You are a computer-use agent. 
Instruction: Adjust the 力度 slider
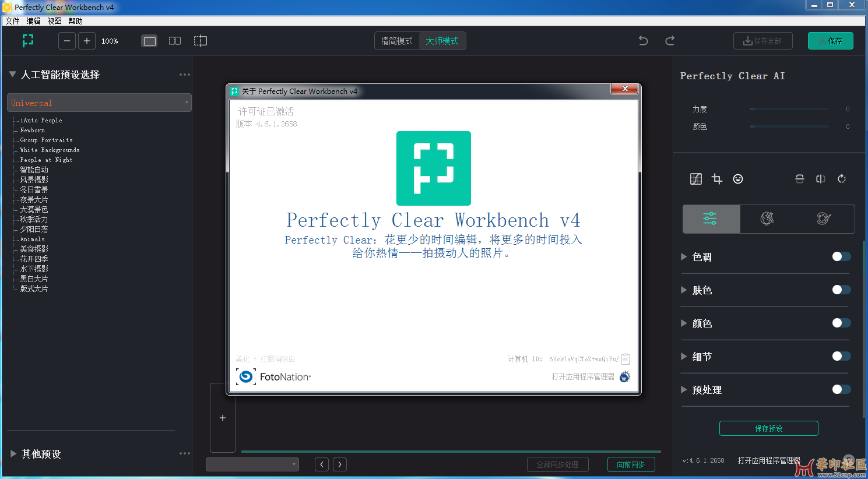[x=789, y=109]
